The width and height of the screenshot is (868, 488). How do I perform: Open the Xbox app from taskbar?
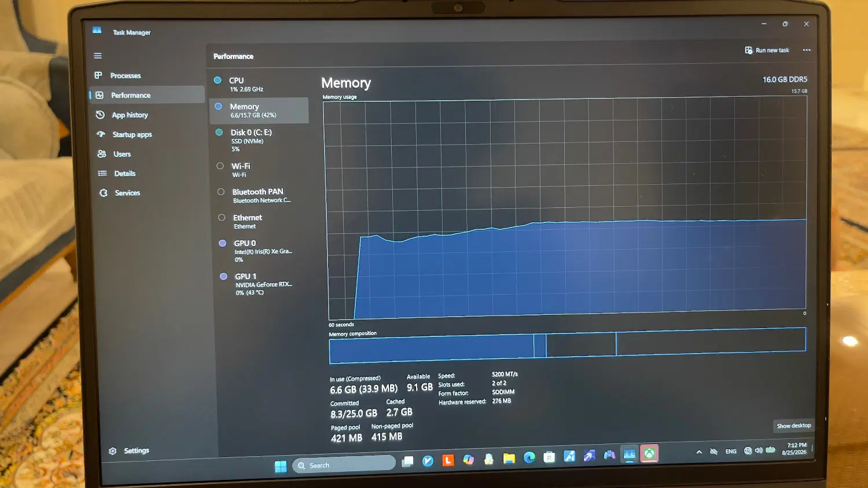click(x=649, y=454)
